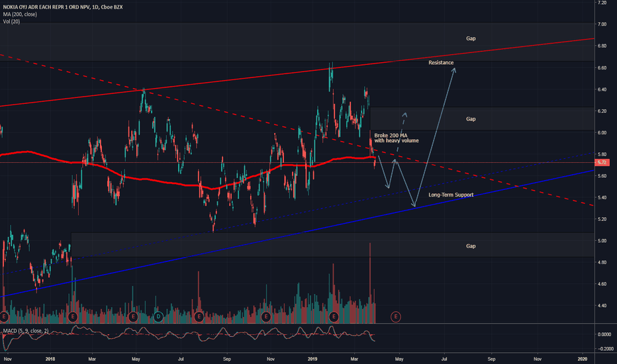Click the earnings marker near late October 2018
617x364 pixels.
pos(266,316)
